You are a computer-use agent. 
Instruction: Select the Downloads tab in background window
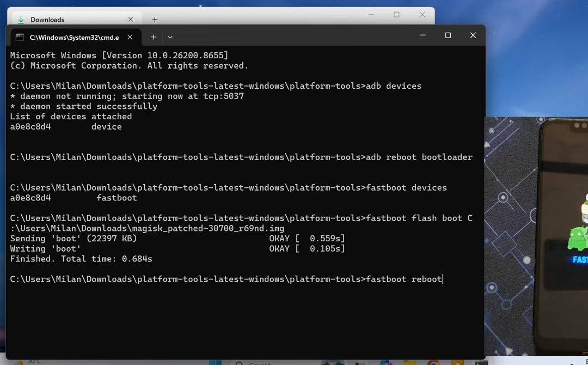pos(77,19)
